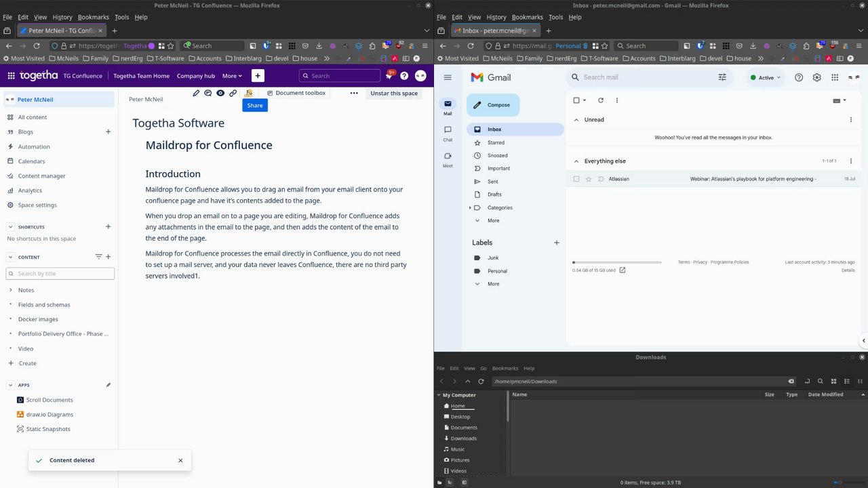
Task: Switch file manager to list view
Action: (x=848, y=382)
